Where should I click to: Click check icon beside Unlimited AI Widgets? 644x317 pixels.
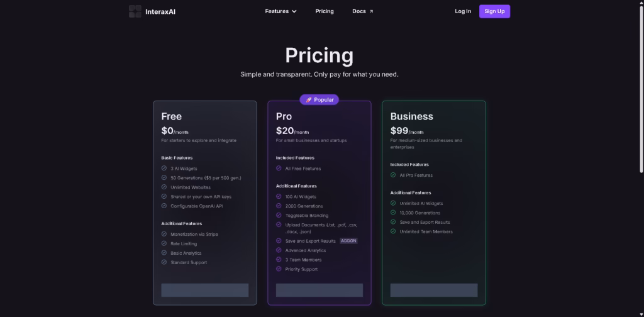coord(393,203)
